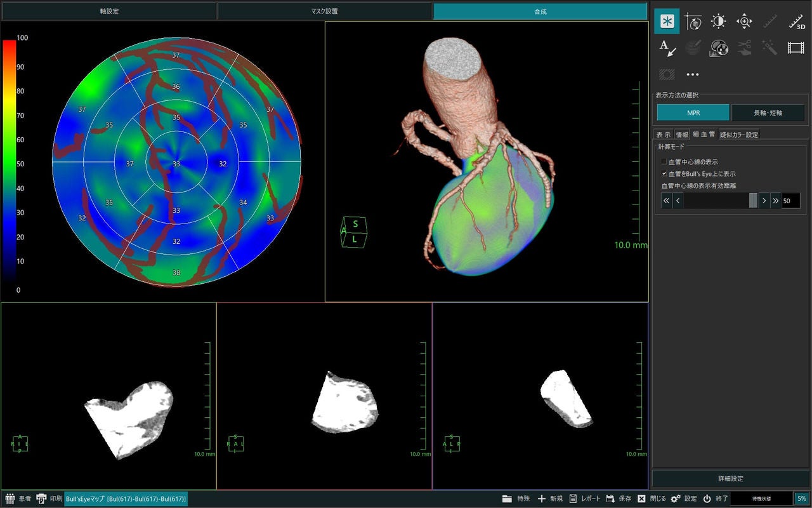Click the asterisk default tool icon
Viewport: 812px width, 508px height.
667,22
